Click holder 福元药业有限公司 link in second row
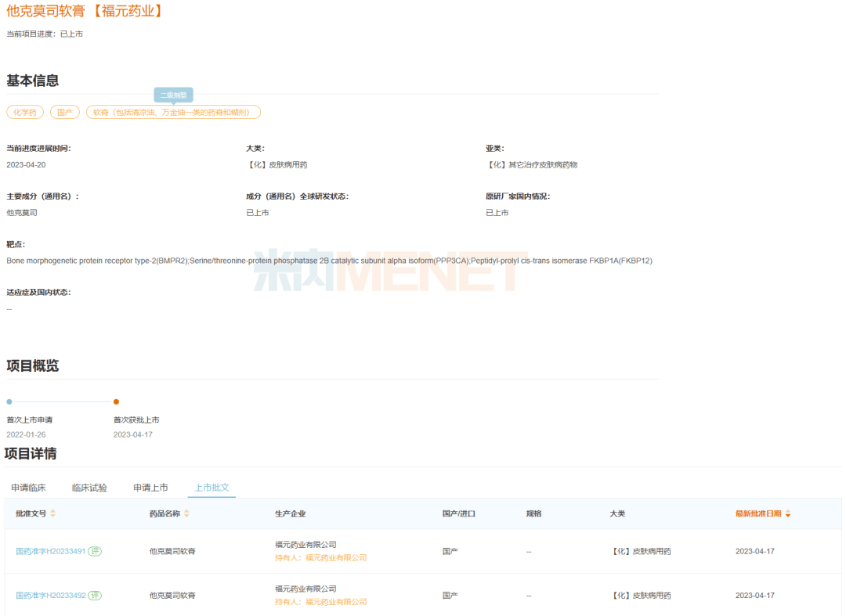The height and width of the screenshot is (616, 846). (x=335, y=602)
